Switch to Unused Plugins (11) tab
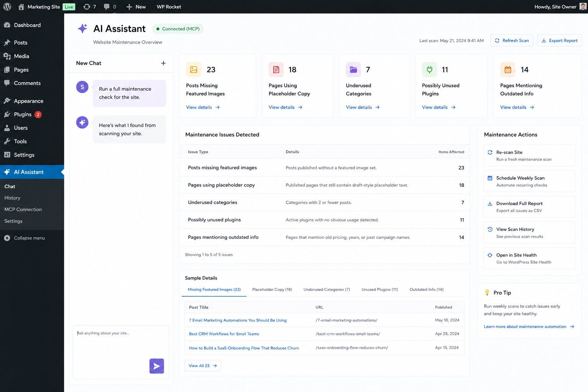The height and width of the screenshot is (392, 588). (380, 289)
